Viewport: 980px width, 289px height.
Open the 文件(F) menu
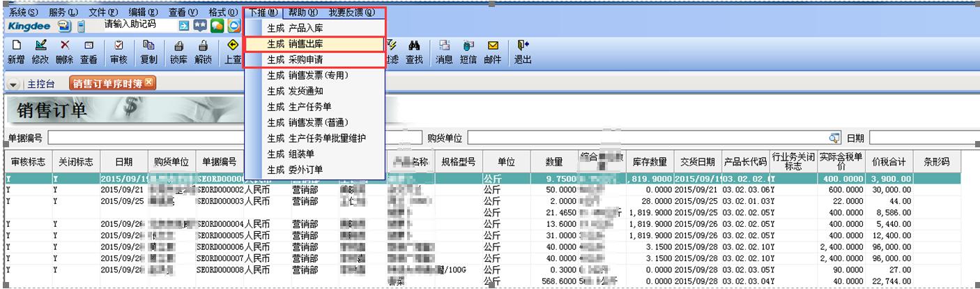(103, 13)
